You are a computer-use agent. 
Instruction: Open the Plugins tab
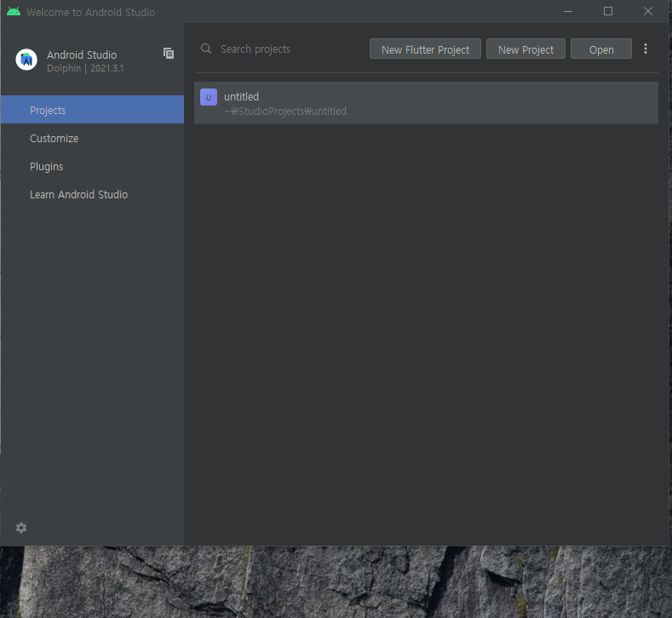pyautogui.click(x=92, y=166)
